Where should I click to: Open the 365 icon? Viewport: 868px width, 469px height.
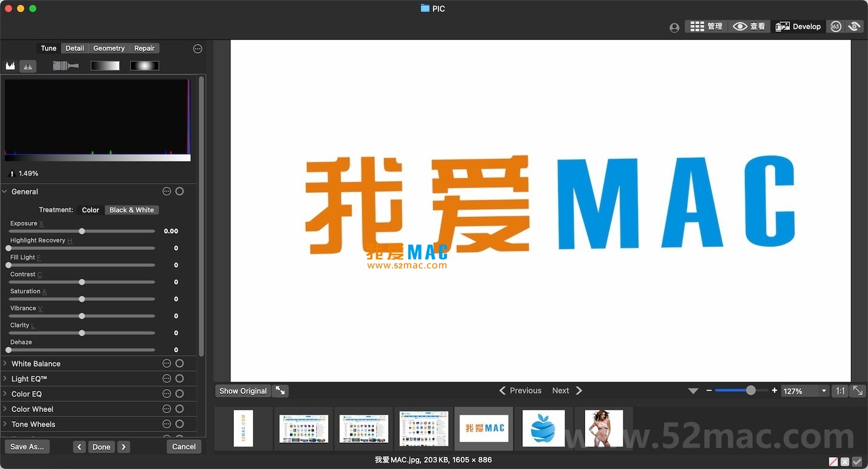[835, 26]
